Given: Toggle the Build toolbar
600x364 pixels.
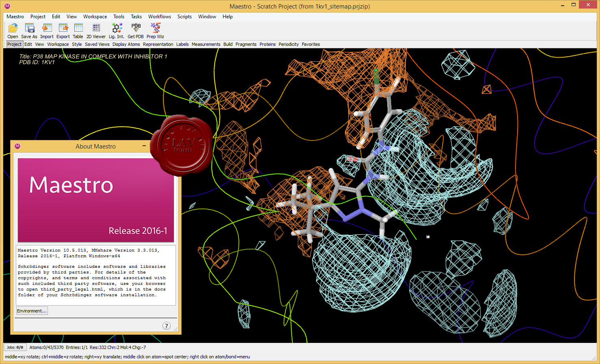Looking at the screenshot, I should point(228,44).
